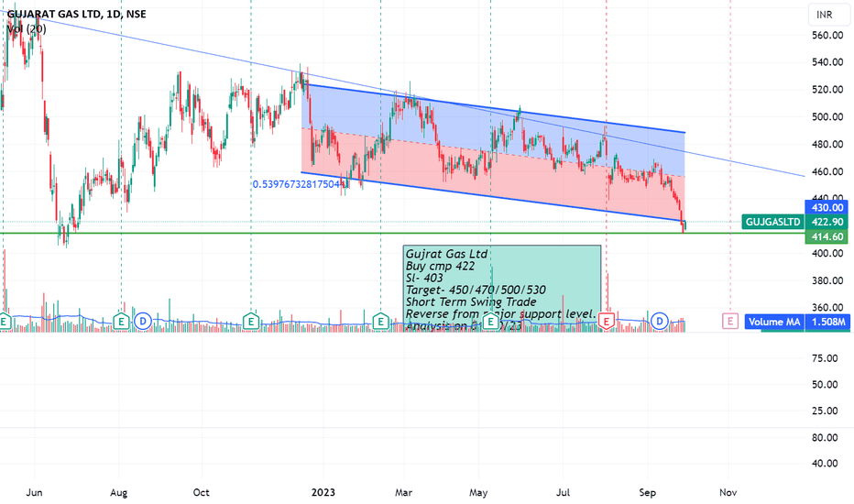Select the thick blue lower channel line
The width and height of the screenshot is (854, 504).
click(x=493, y=197)
